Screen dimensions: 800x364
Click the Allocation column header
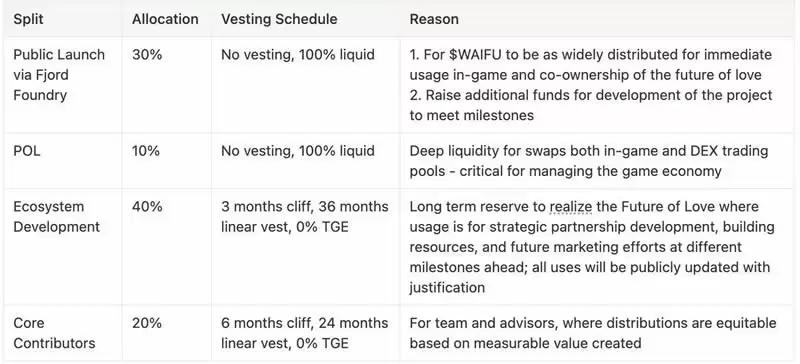[x=165, y=19]
